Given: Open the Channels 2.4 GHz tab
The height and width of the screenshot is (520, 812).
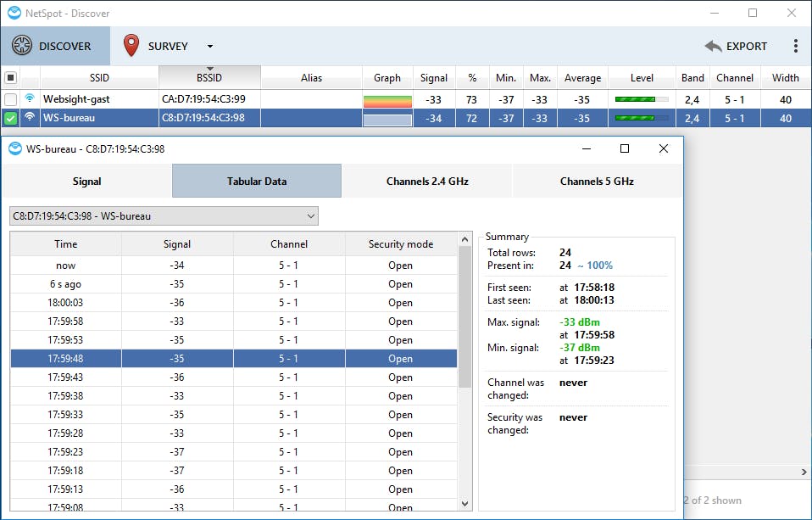Looking at the screenshot, I should tap(427, 181).
